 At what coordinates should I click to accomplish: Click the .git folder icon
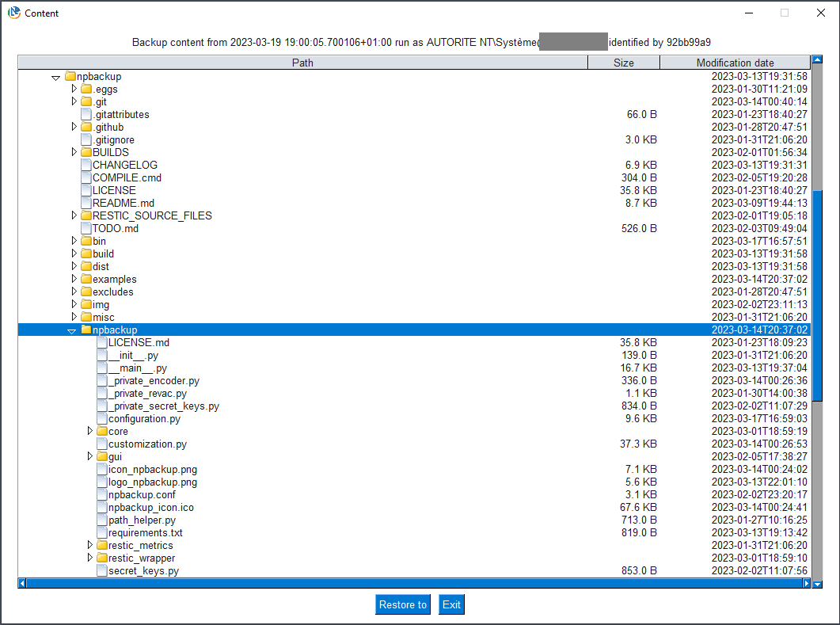(86, 101)
